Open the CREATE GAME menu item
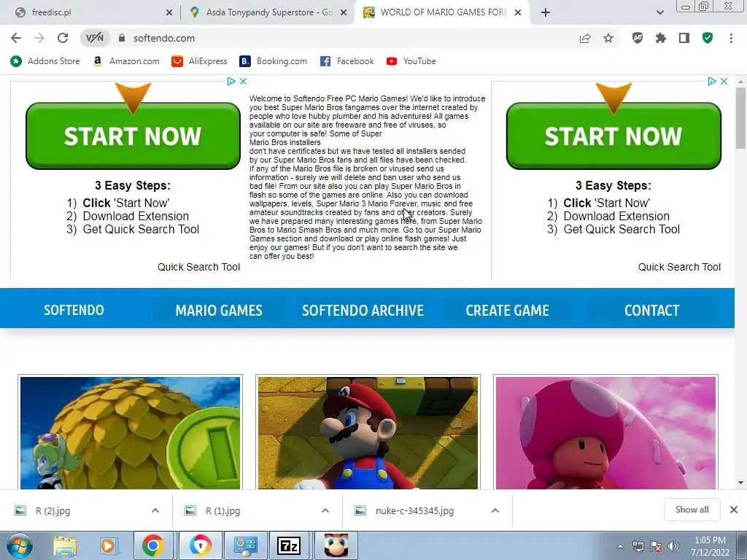The height and width of the screenshot is (560, 747). 508,311
